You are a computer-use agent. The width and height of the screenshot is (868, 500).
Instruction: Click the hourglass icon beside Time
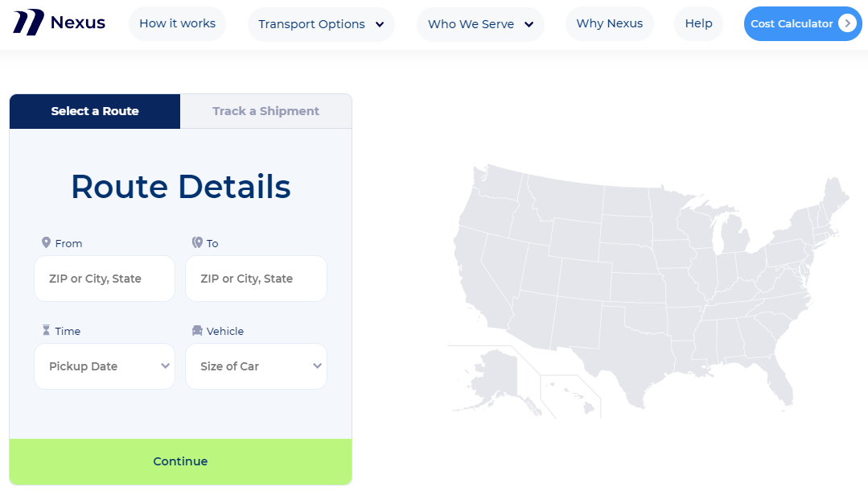coord(46,330)
